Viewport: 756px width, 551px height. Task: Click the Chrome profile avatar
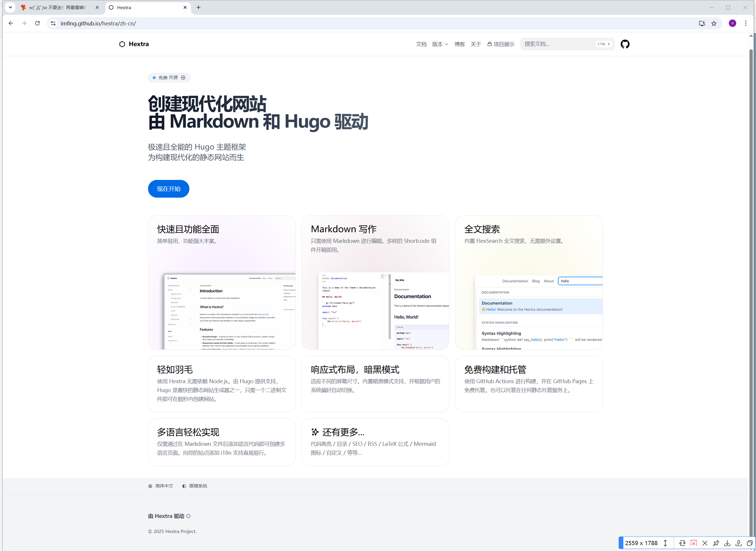(x=732, y=23)
